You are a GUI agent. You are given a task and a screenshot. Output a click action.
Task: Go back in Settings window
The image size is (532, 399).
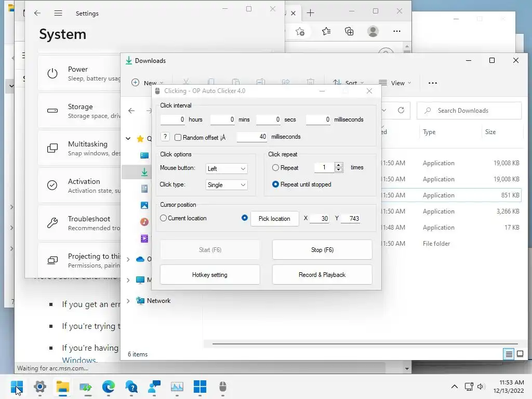point(37,13)
